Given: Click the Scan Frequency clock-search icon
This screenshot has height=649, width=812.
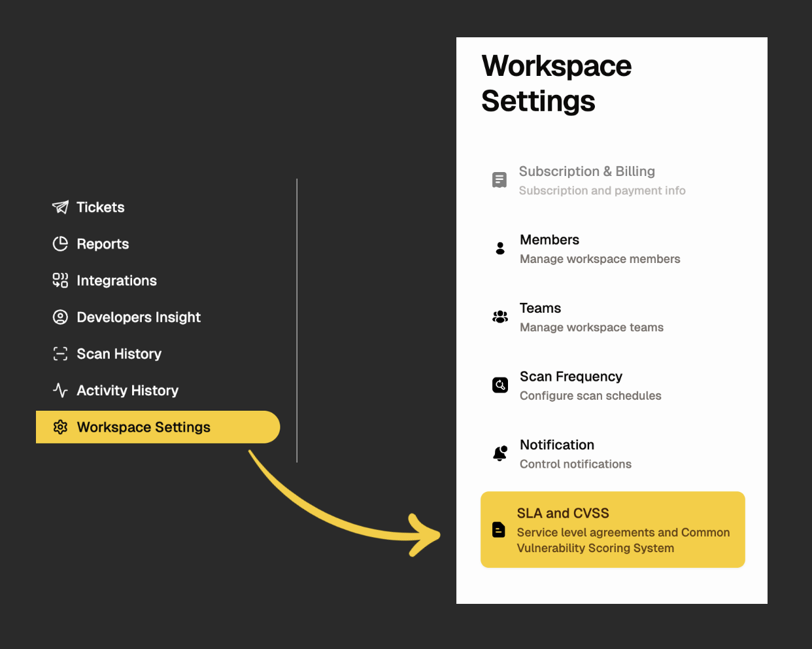Looking at the screenshot, I should coord(499,385).
